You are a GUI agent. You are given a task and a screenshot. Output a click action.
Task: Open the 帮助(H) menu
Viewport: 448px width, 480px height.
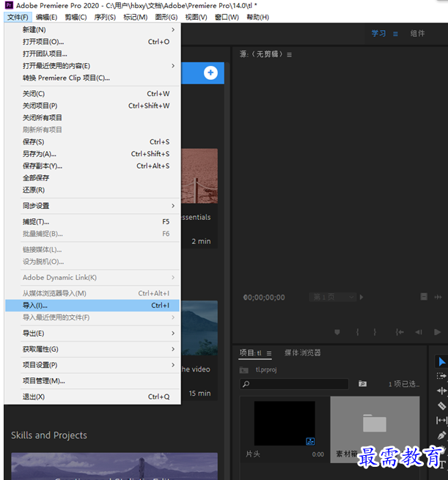(x=258, y=17)
